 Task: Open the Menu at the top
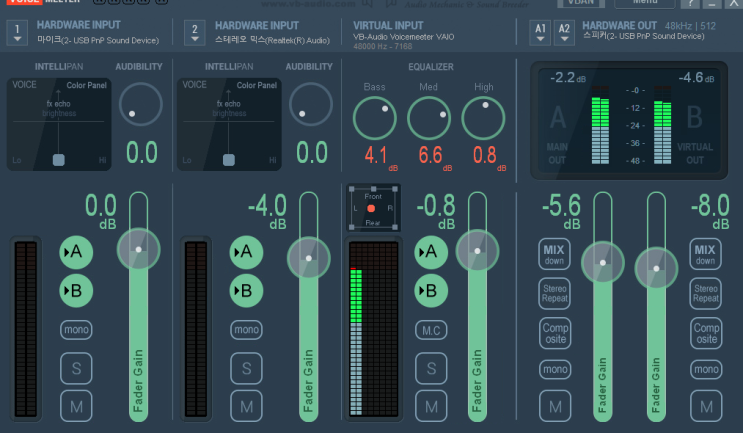(644, 3)
